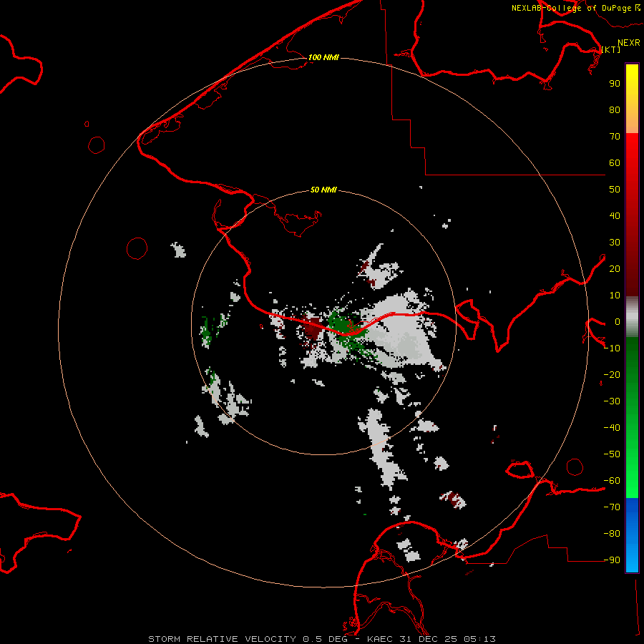The height and width of the screenshot is (644, 644).
Task: Click the 05:13 timestamp in bottom caption
Action: pos(479,639)
